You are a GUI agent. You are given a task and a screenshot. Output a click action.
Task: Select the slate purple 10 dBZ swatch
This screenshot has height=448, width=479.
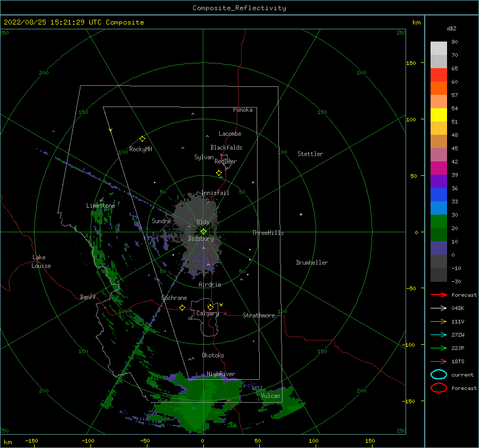(439, 248)
